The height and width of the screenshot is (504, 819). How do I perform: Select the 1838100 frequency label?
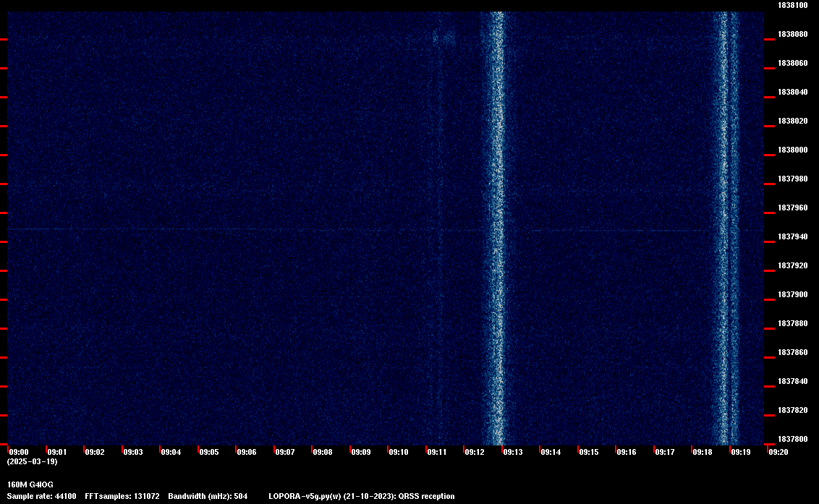click(792, 5)
